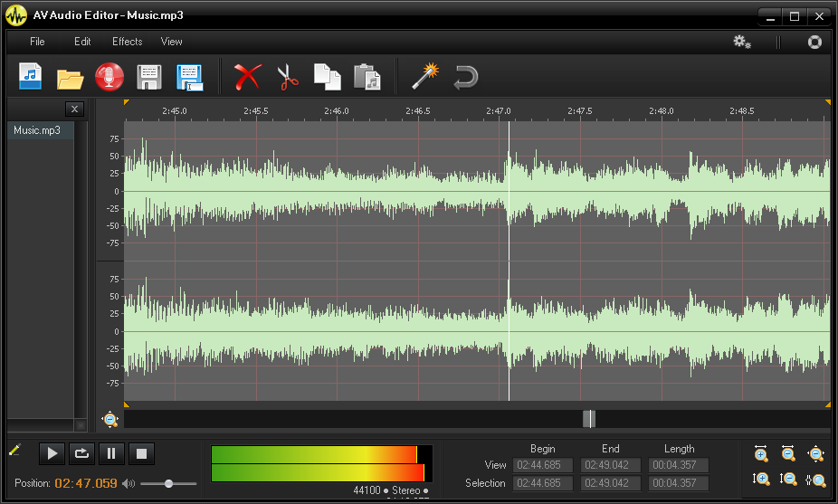Open effects via magic wand icon
The width and height of the screenshot is (838, 504).
[x=425, y=76]
